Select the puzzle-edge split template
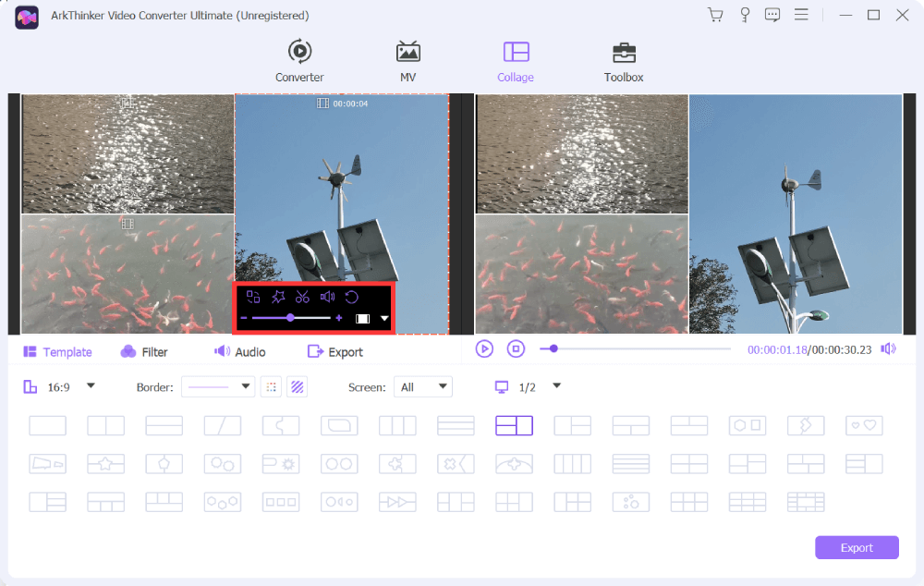This screenshot has height=586, width=924. click(x=281, y=426)
